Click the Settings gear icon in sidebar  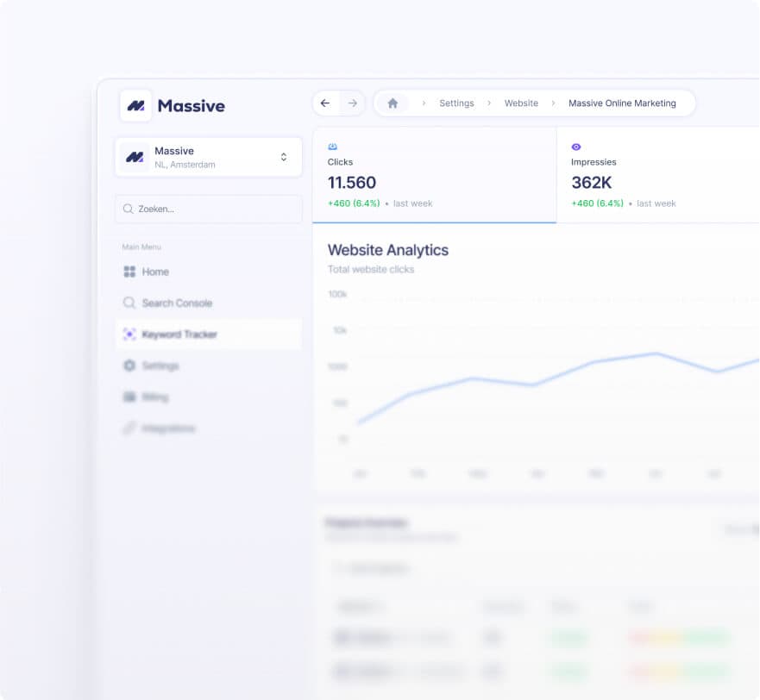click(x=129, y=366)
